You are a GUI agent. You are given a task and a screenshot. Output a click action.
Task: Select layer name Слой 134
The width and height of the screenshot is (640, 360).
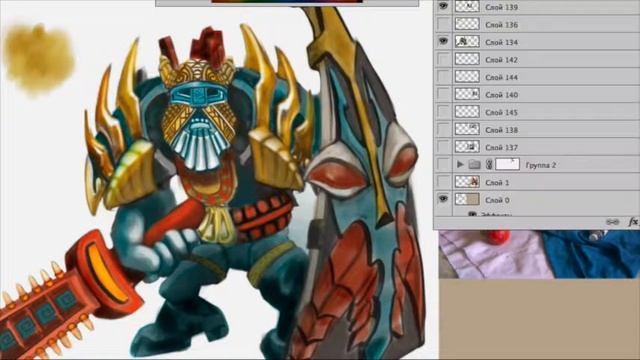click(501, 42)
